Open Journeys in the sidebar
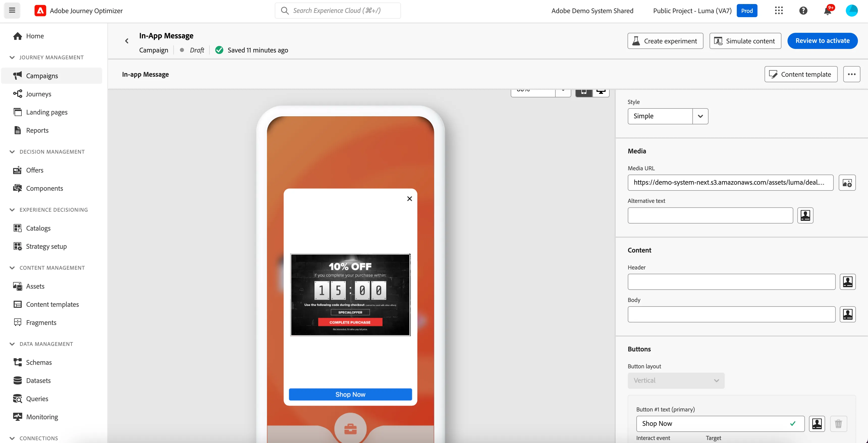Screen dimensions: 868x443 click(x=38, y=94)
